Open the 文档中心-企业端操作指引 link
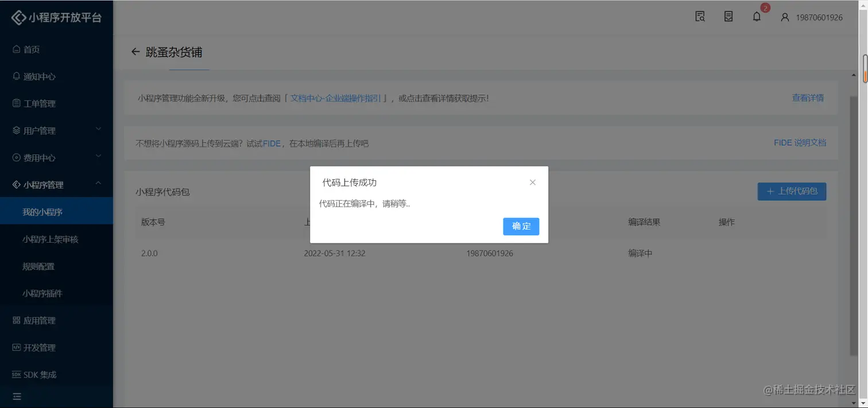 (335, 98)
